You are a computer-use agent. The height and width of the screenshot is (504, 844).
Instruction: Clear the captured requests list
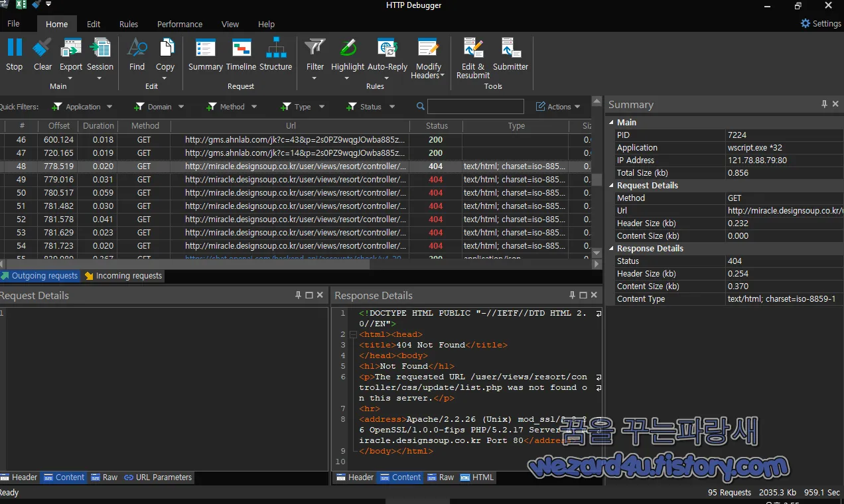coord(42,53)
